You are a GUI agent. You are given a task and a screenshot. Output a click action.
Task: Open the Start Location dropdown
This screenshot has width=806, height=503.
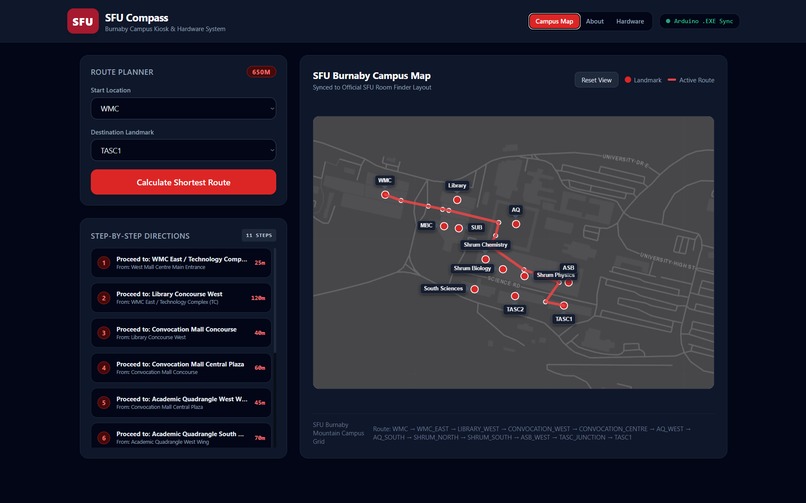point(184,108)
